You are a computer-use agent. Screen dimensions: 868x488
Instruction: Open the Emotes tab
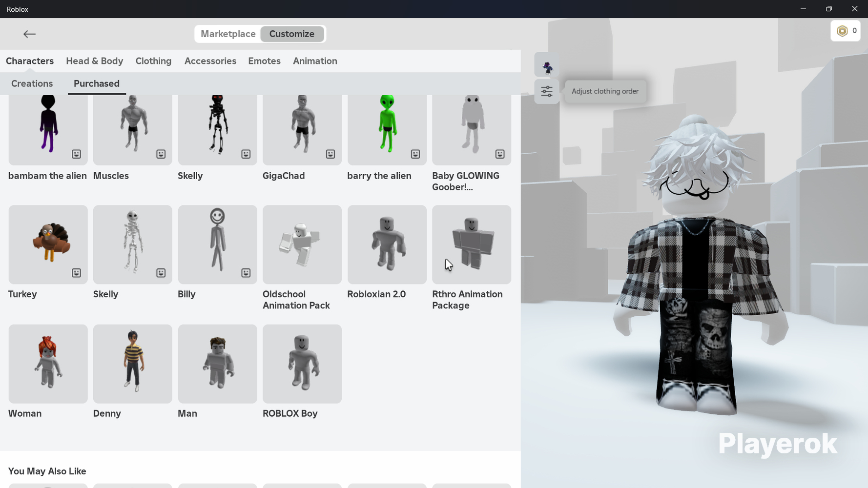click(x=264, y=61)
